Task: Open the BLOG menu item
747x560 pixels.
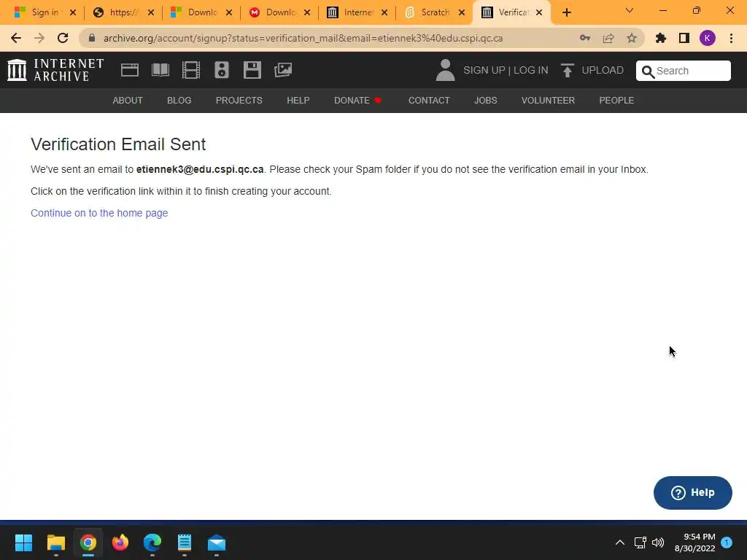Action: click(x=179, y=101)
